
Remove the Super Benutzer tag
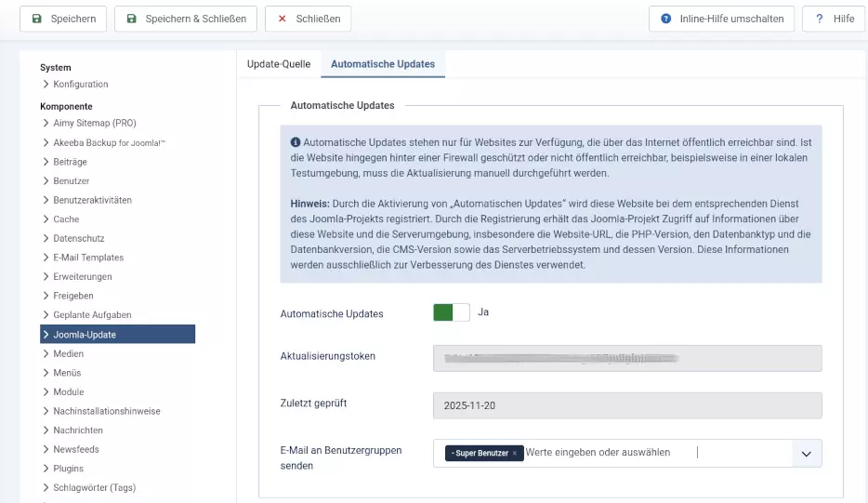point(514,453)
